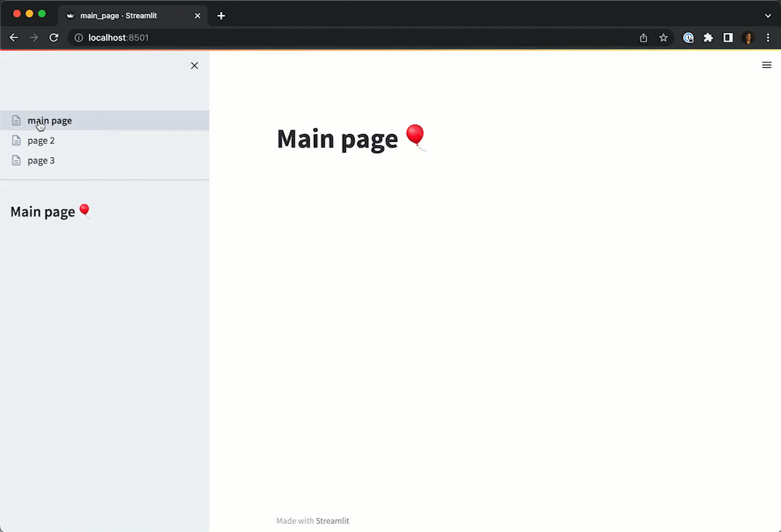Open page 3 from sidebar navigation
Screen dimensions: 781x532
[x=41, y=161]
